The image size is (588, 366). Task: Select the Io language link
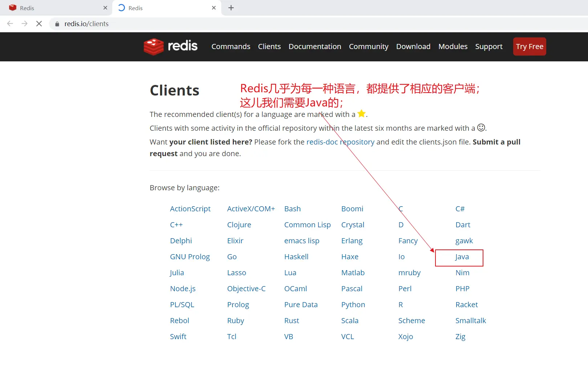click(x=401, y=257)
